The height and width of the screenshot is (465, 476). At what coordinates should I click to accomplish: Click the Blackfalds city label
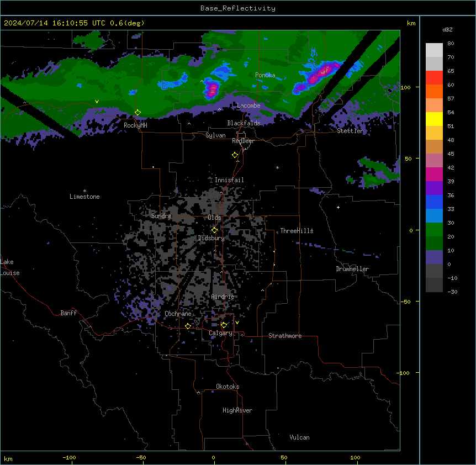coord(244,123)
